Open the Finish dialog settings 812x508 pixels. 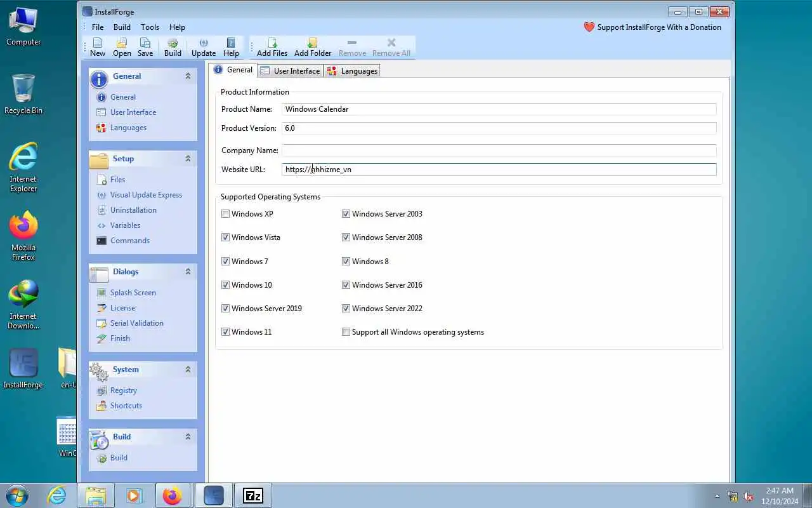(120, 338)
